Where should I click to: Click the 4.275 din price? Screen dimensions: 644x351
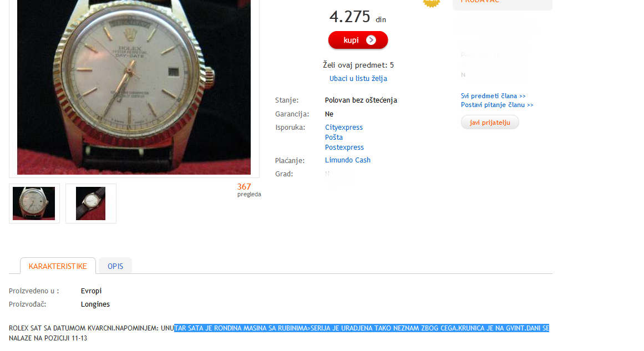[357, 17]
